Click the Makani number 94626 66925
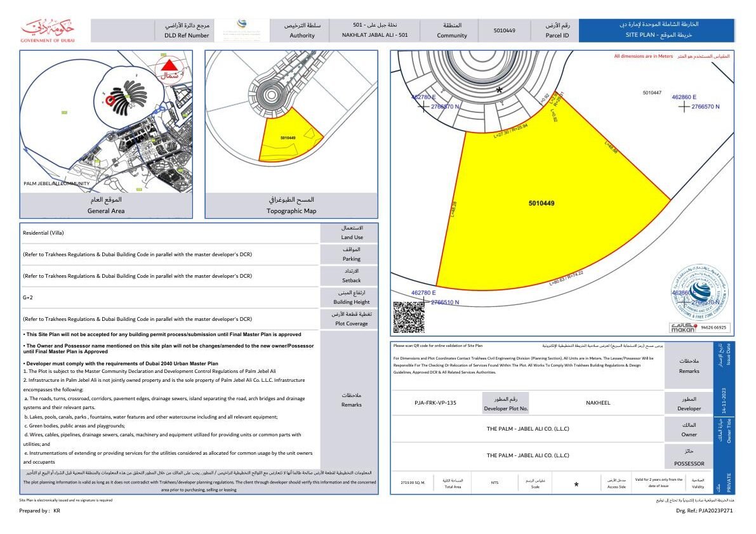The height and width of the screenshot is (534, 756). 714,328
